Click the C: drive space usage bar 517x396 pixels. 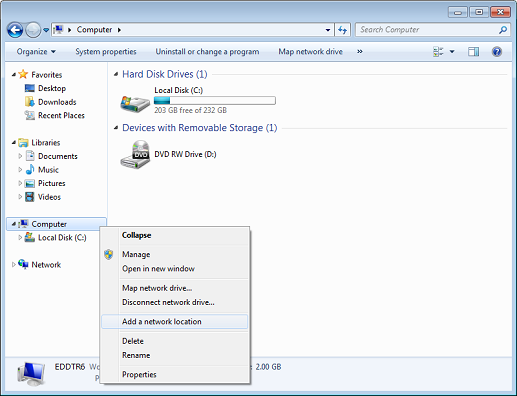coord(215,100)
